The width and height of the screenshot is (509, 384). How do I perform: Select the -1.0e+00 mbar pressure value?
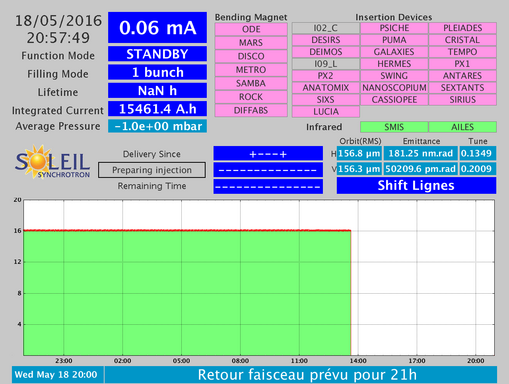pyautogui.click(x=157, y=126)
